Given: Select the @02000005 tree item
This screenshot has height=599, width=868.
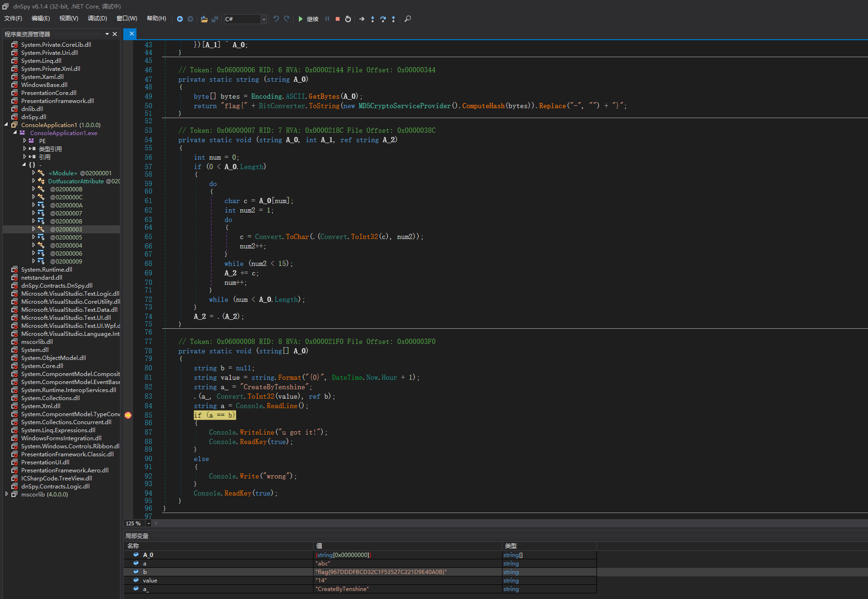Looking at the screenshot, I should [x=66, y=237].
